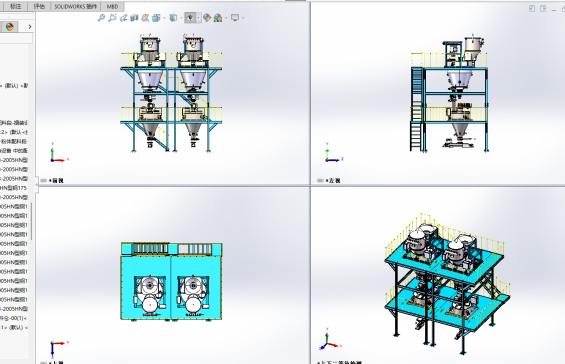The width and height of the screenshot is (565, 364).
Task: Switch to the 评估 ribbon tab
Action: pos(39,6)
